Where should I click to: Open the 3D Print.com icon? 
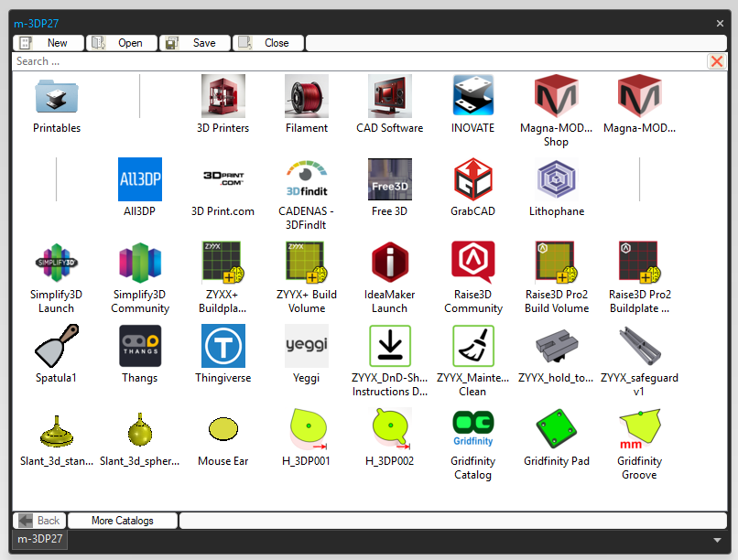click(223, 179)
